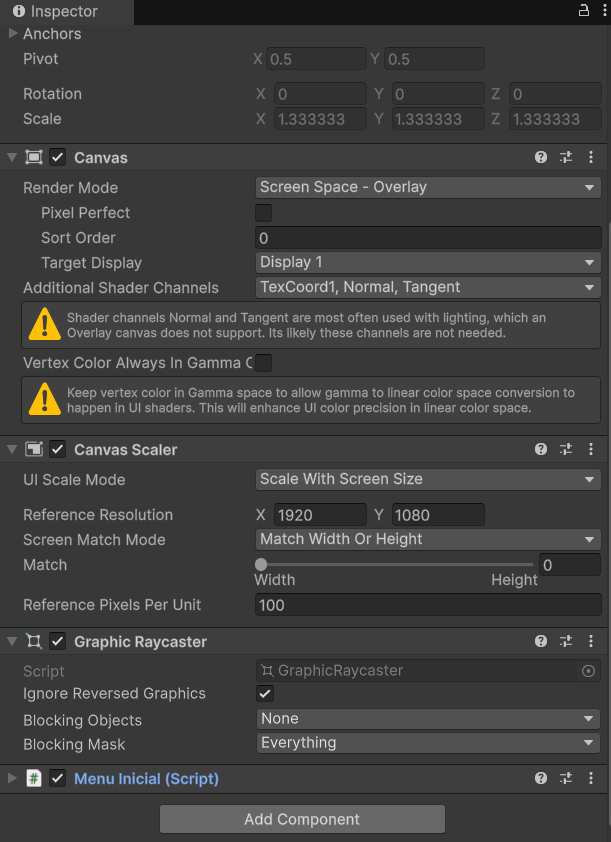This screenshot has width=611, height=842.
Task: Click the GraphicRaycaster script field
Action: coord(428,671)
